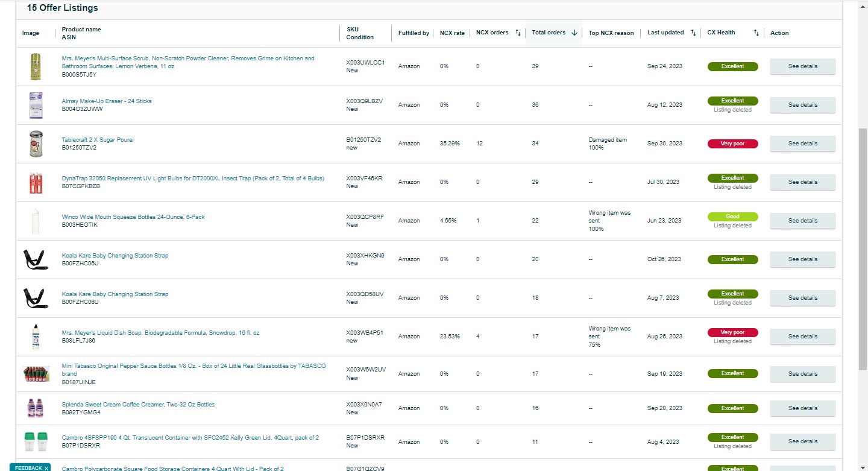See details for Mrs. Meyer's Liquid Dish Soap
Image resolution: width=868 pixels, height=471 pixels.
(x=803, y=337)
